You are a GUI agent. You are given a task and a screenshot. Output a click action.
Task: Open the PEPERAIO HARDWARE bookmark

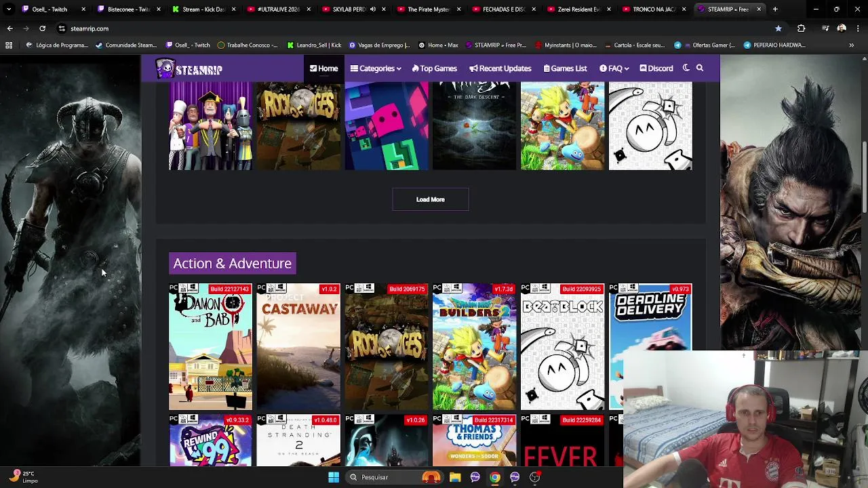point(774,45)
